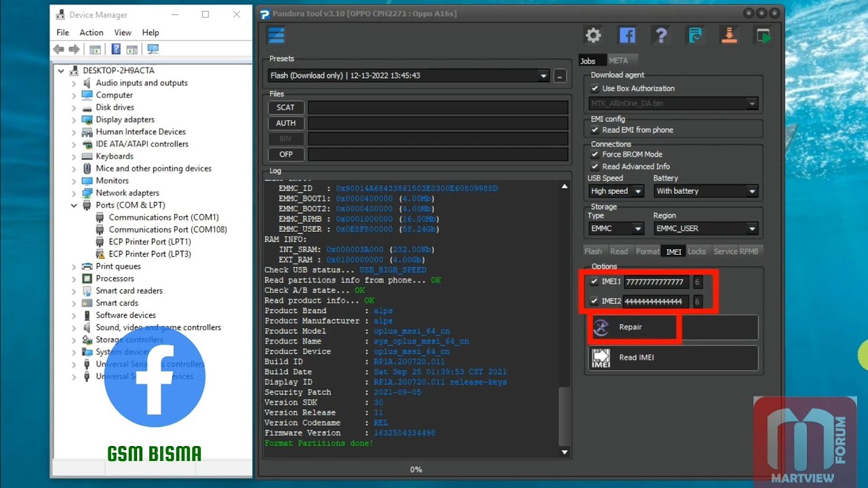Click the IMEI1 input field
The height and width of the screenshot is (488, 868).
click(656, 282)
